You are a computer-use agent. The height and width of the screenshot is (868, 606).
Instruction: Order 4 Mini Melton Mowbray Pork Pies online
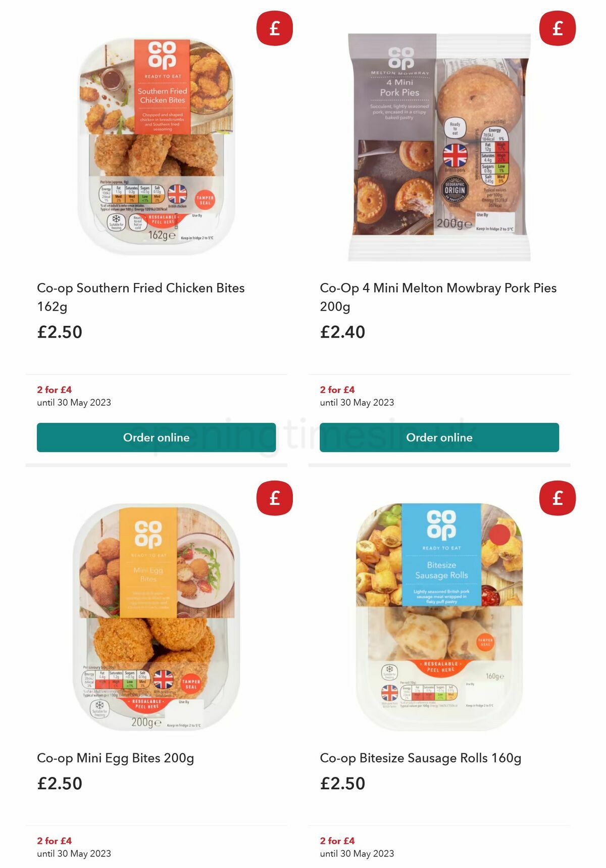pos(439,438)
